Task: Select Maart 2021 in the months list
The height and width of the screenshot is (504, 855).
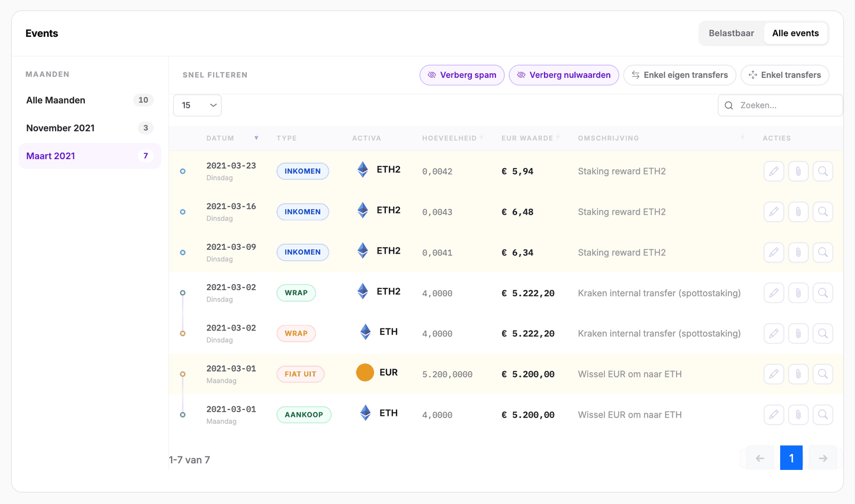Action: (x=90, y=156)
